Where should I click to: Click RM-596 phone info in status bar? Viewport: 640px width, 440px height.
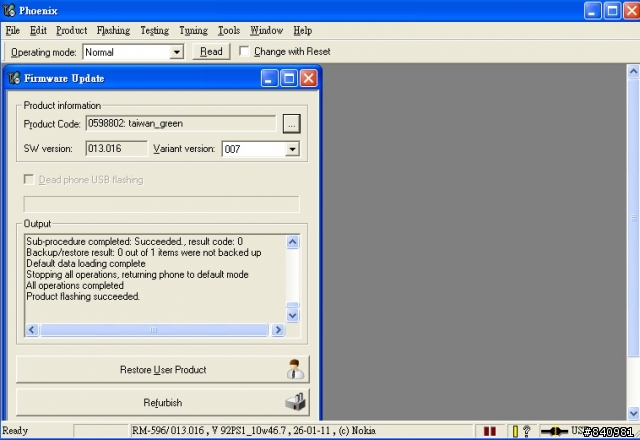pos(253,431)
